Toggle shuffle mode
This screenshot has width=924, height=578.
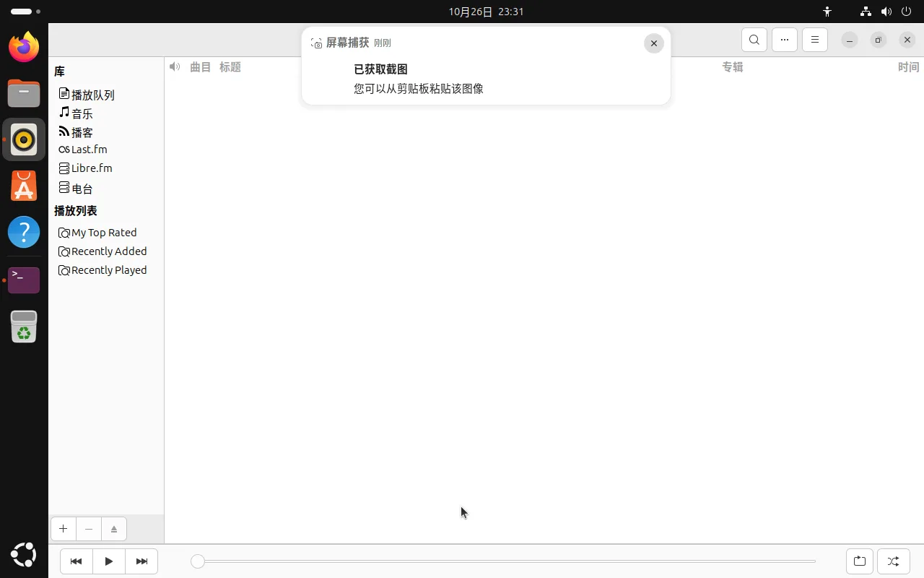(x=893, y=561)
